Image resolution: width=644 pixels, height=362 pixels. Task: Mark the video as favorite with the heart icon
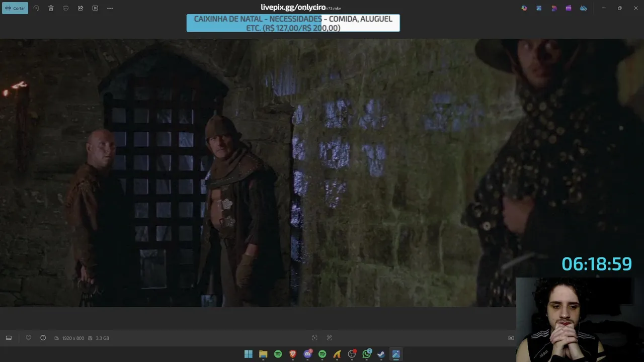tap(28, 338)
